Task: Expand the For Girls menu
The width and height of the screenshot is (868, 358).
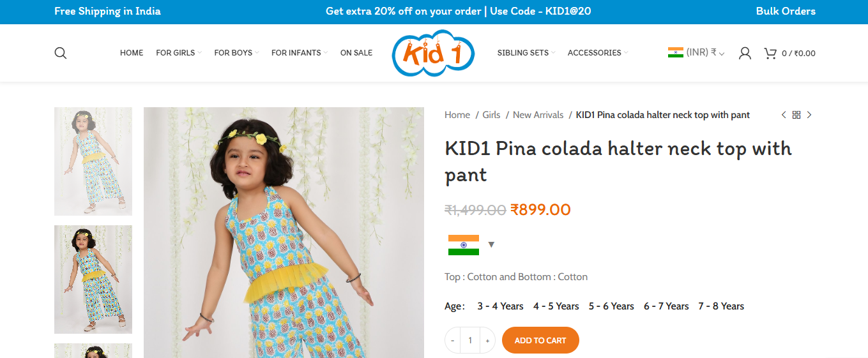Action: [179, 53]
